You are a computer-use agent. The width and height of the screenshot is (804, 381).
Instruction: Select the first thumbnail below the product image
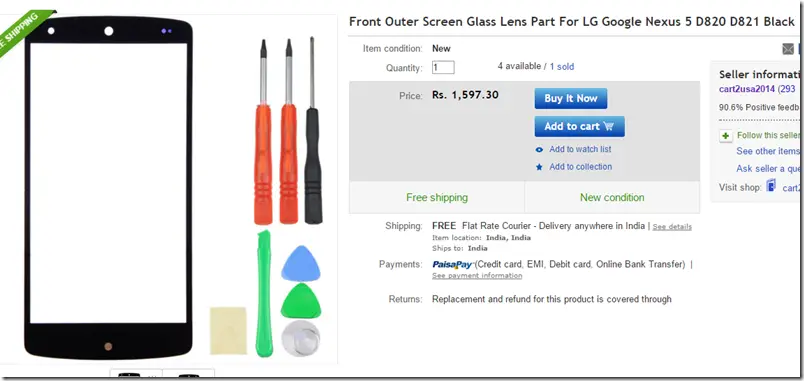(x=136, y=375)
